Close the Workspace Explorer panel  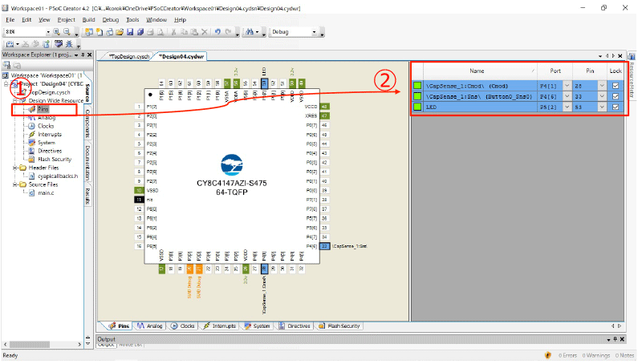pyautogui.click(x=90, y=55)
